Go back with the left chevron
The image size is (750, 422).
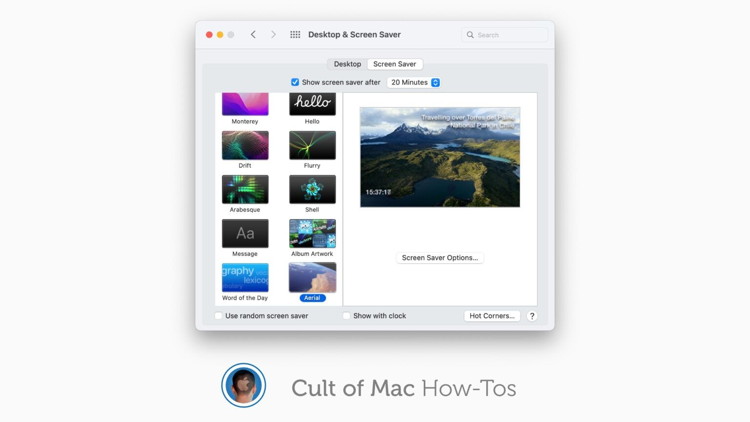tap(253, 34)
